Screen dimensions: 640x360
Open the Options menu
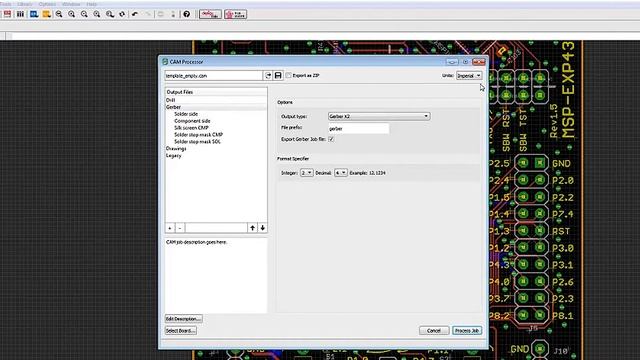click(47, 4)
